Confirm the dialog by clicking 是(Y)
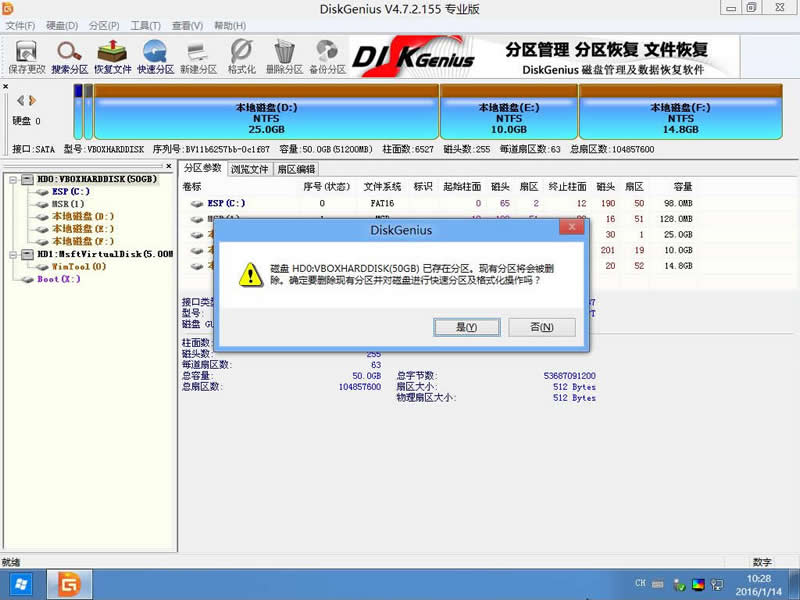 (x=465, y=327)
